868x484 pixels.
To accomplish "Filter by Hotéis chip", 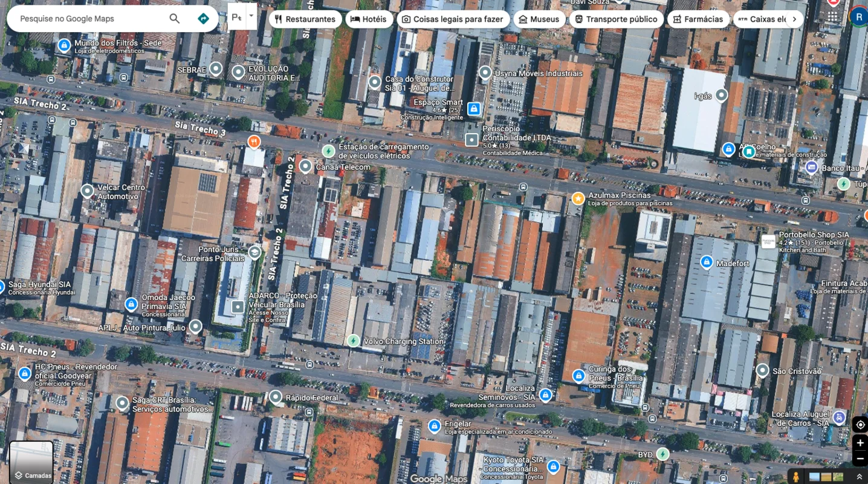I will pyautogui.click(x=368, y=19).
